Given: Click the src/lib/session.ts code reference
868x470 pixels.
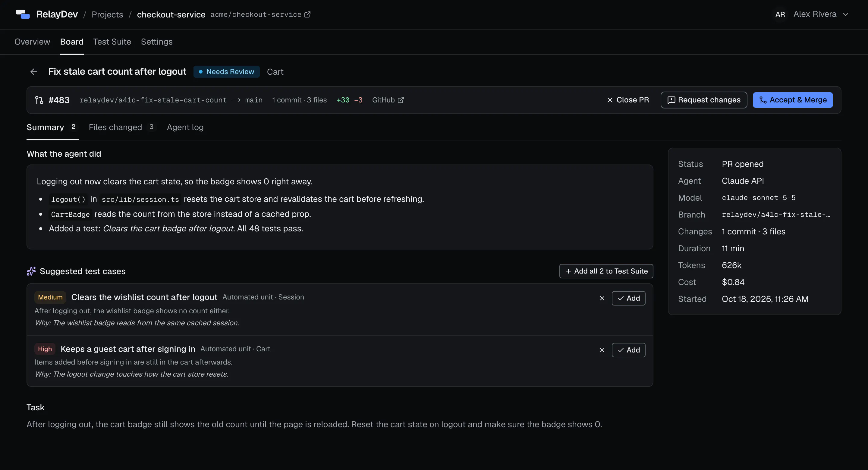Looking at the screenshot, I should [140, 199].
